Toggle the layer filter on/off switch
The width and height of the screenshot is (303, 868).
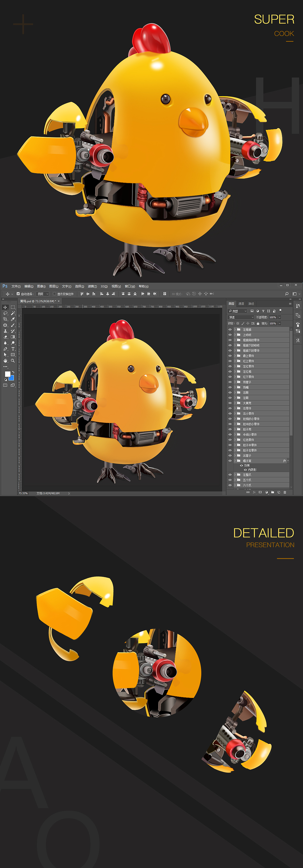[280, 311]
